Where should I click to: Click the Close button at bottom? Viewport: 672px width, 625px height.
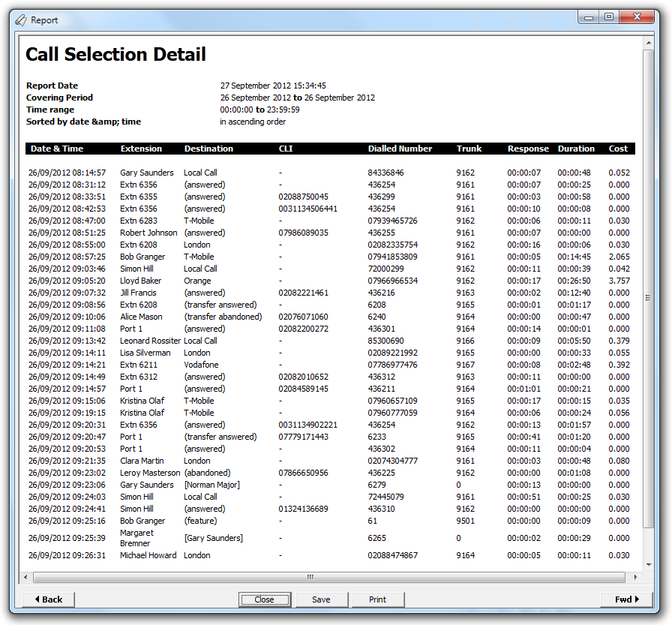pyautogui.click(x=265, y=599)
